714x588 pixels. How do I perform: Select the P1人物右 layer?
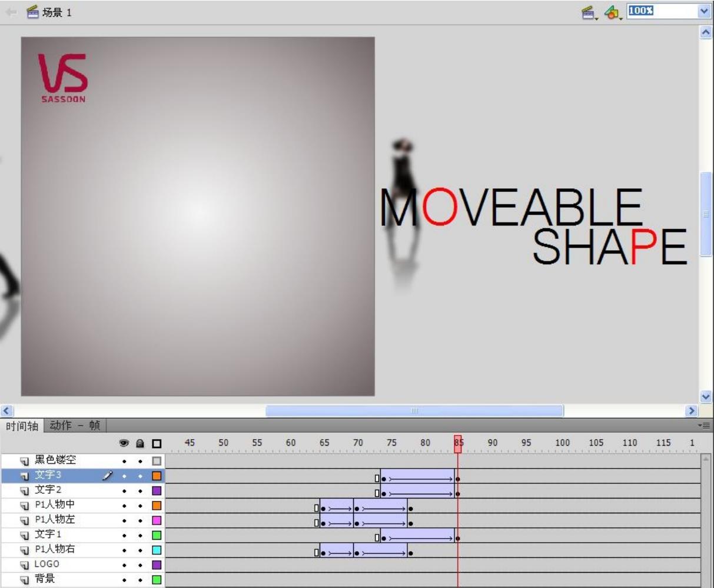tap(55, 549)
